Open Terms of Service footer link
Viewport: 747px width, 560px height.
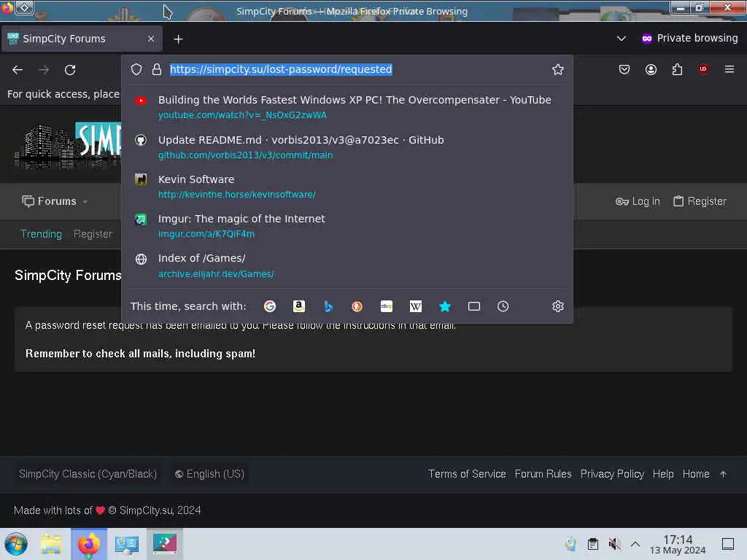[x=467, y=474]
